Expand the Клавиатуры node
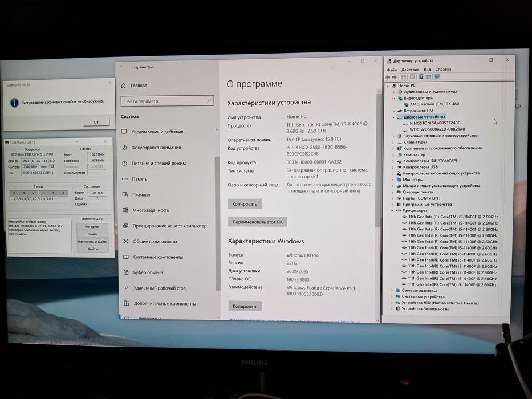 (x=393, y=142)
